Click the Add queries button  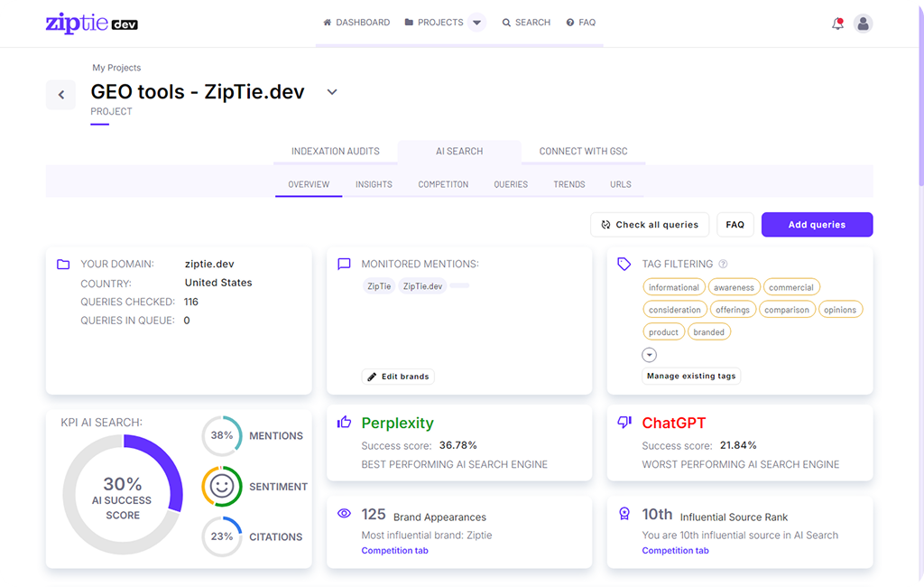[817, 224]
